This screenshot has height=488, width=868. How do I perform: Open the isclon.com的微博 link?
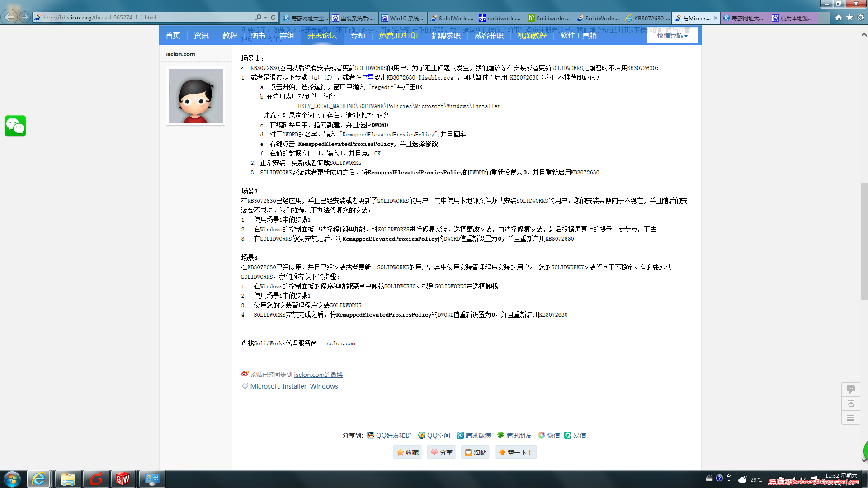318,375
